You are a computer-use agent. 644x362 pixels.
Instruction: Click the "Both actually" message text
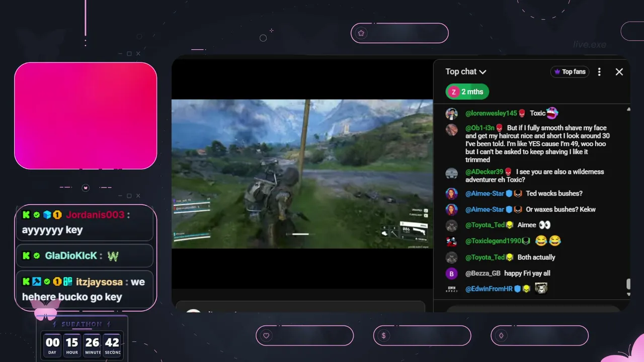click(x=536, y=257)
